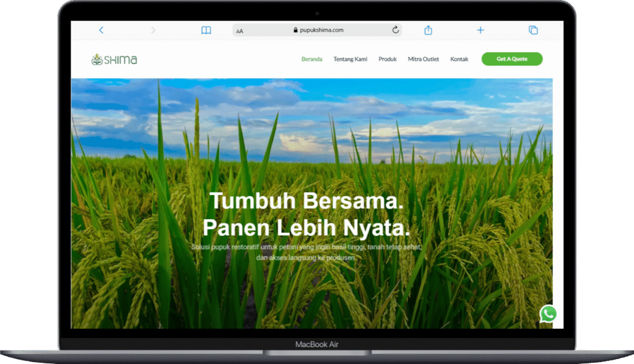
Task: Show the tab overview icon
Action: 532,30
